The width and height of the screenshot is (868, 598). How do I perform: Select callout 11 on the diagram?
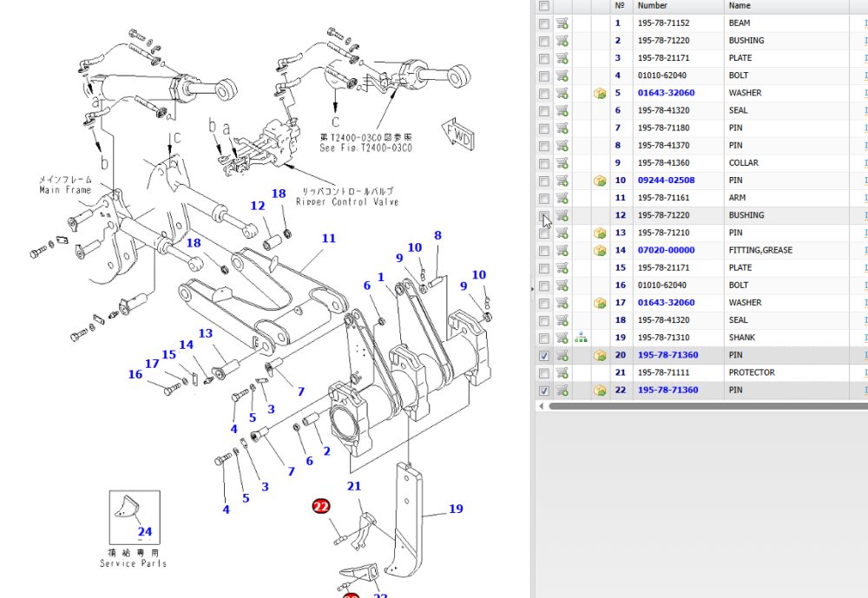329,238
